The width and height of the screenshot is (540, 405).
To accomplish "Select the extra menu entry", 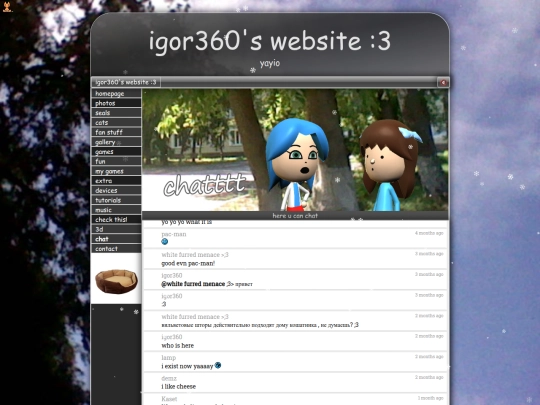I will pos(116,180).
